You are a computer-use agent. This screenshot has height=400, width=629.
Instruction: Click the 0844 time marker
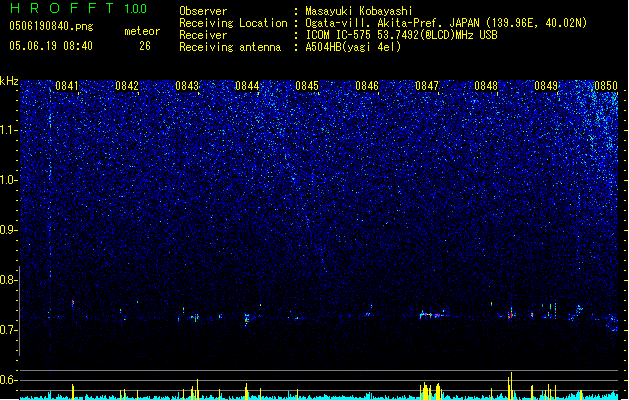tap(247, 86)
